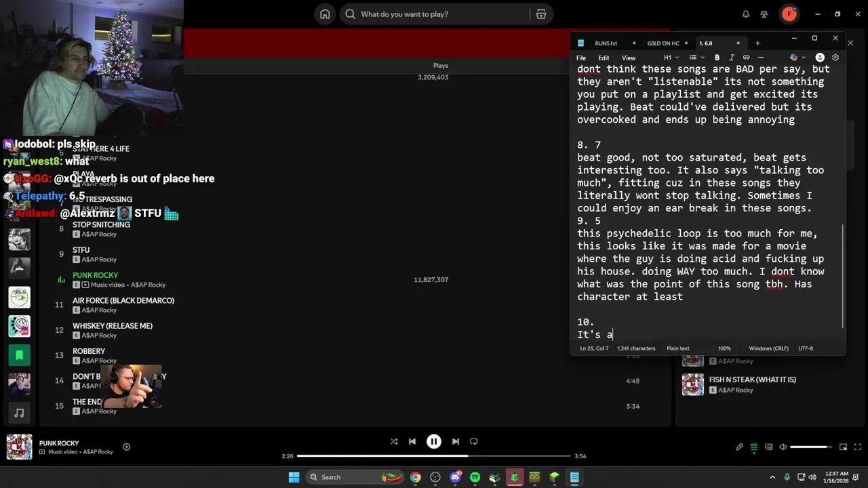
Task: Go to Spotify Home via house icon
Action: [325, 14]
